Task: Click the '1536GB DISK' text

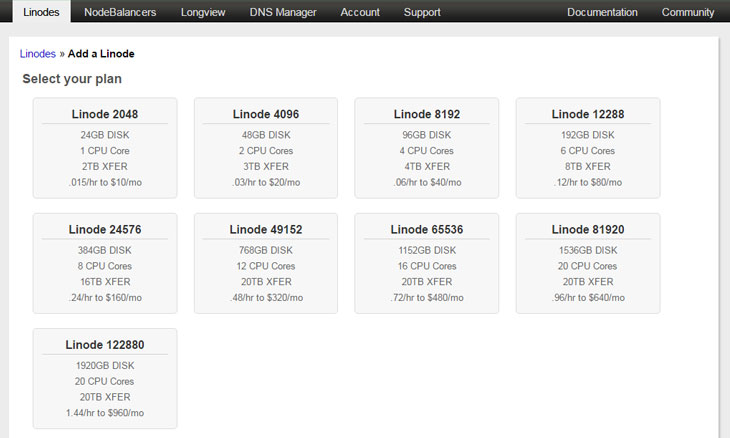Action: 588,250
